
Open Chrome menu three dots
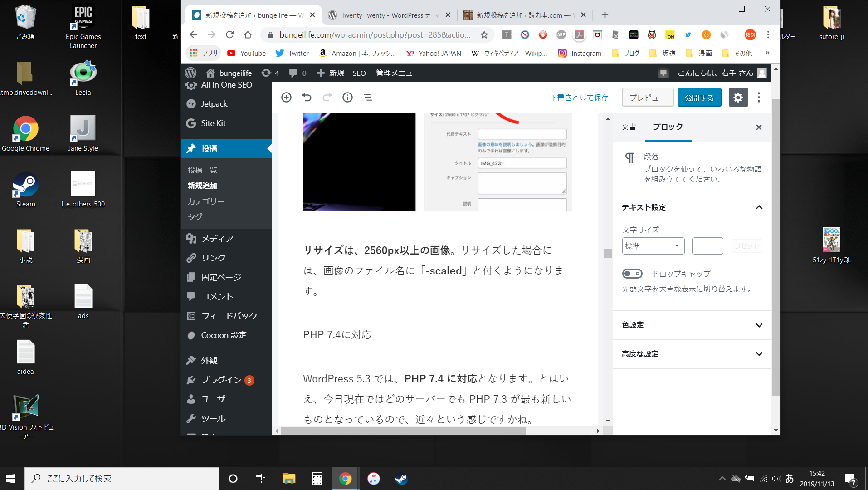(768, 35)
